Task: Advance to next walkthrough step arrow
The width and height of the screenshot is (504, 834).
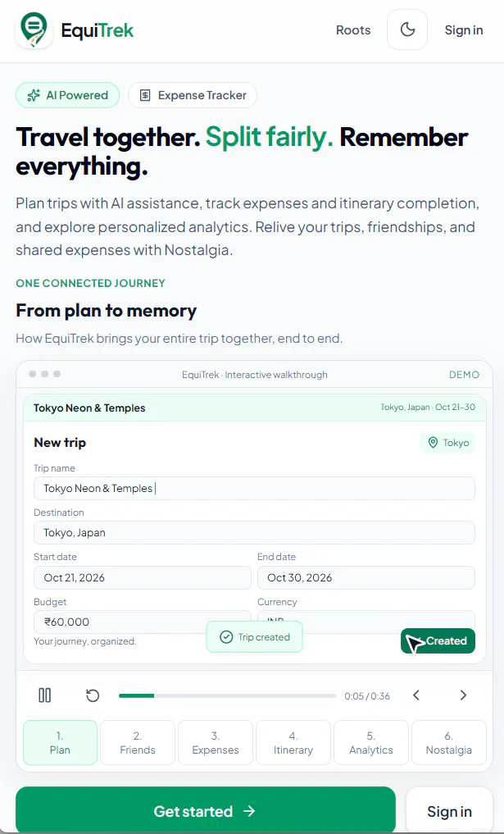Action: [x=463, y=695]
